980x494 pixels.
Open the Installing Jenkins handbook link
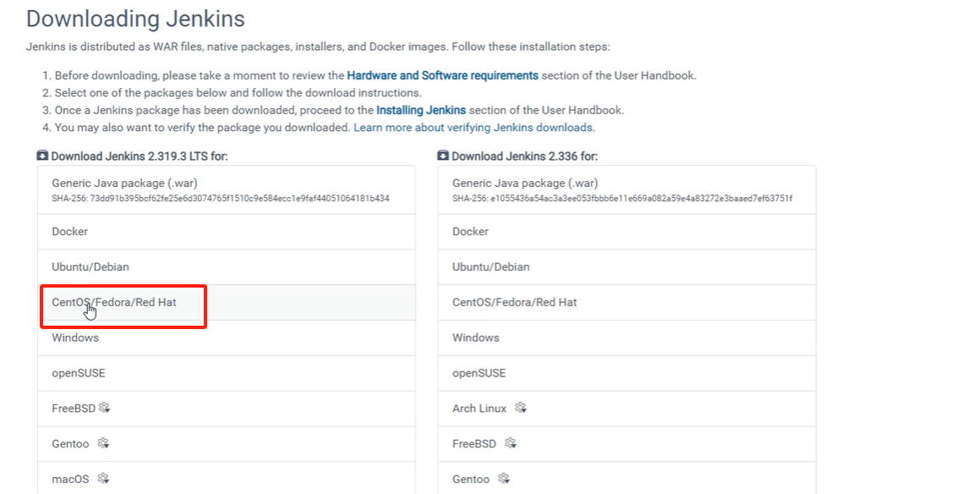[x=421, y=110]
